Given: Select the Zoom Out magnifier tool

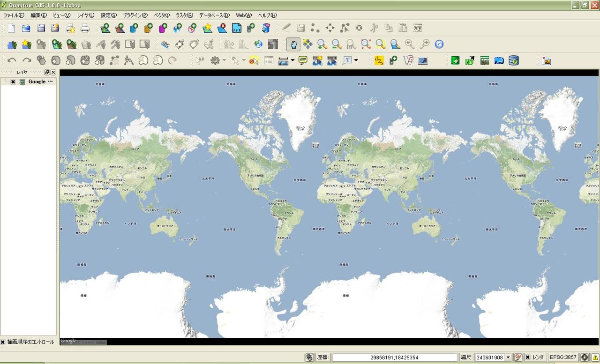Looking at the screenshot, I should [x=337, y=44].
